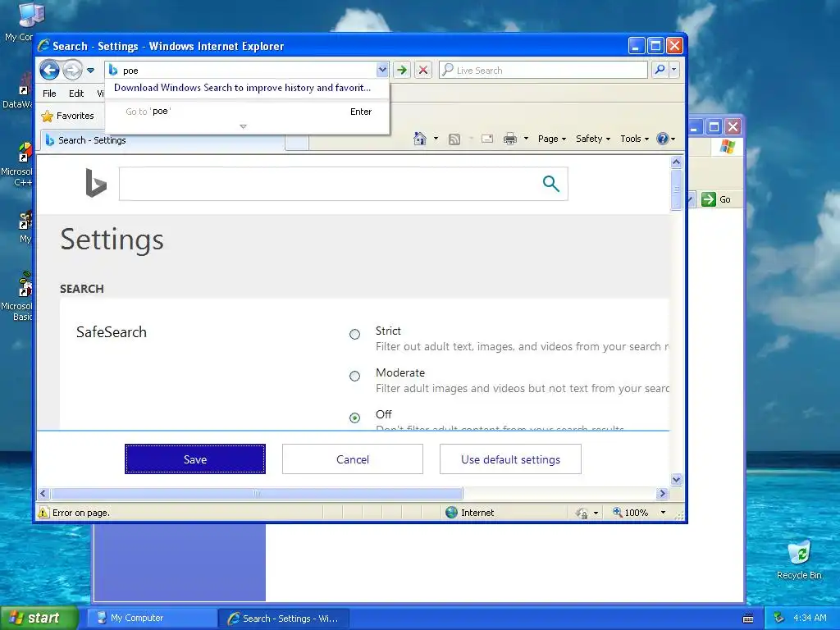This screenshot has height=630, width=840.
Task: Click the Search - Settings taskbar button
Action: click(x=284, y=619)
